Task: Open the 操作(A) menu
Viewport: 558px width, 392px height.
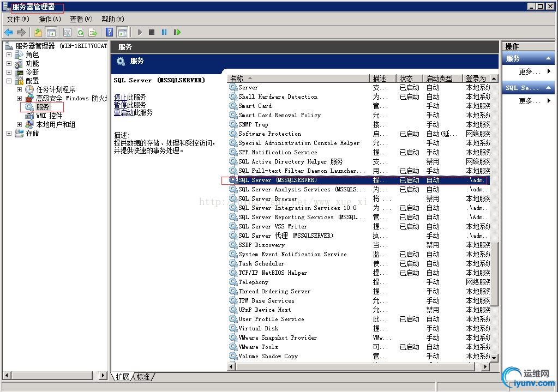Action: [x=50, y=19]
